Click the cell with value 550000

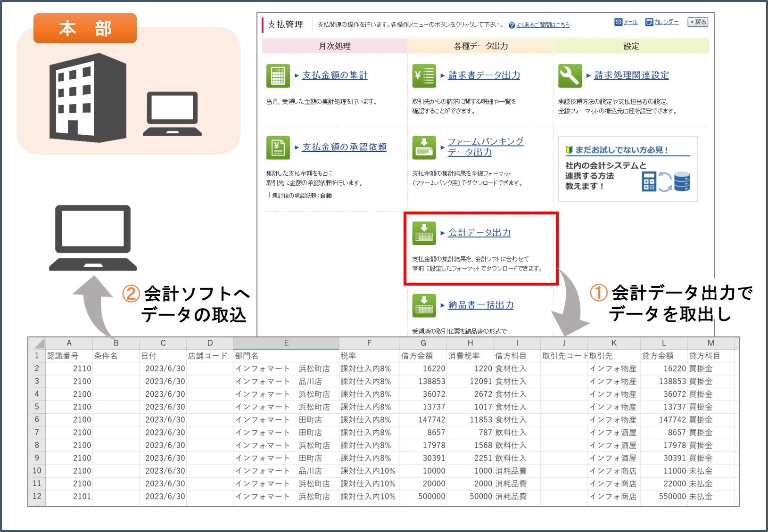coord(664,496)
